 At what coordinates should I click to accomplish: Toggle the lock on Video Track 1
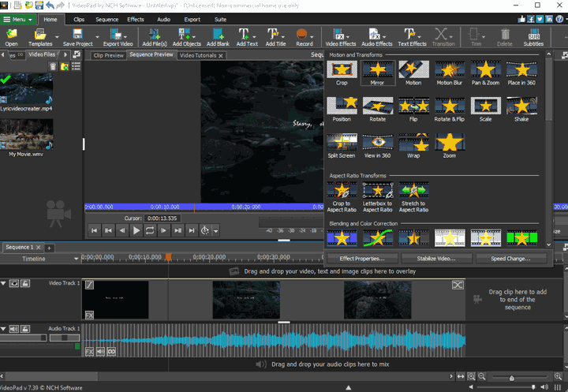(26, 283)
